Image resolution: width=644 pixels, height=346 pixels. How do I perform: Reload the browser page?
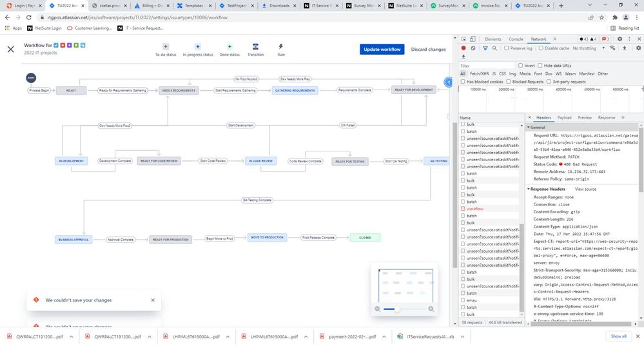pos(29,17)
